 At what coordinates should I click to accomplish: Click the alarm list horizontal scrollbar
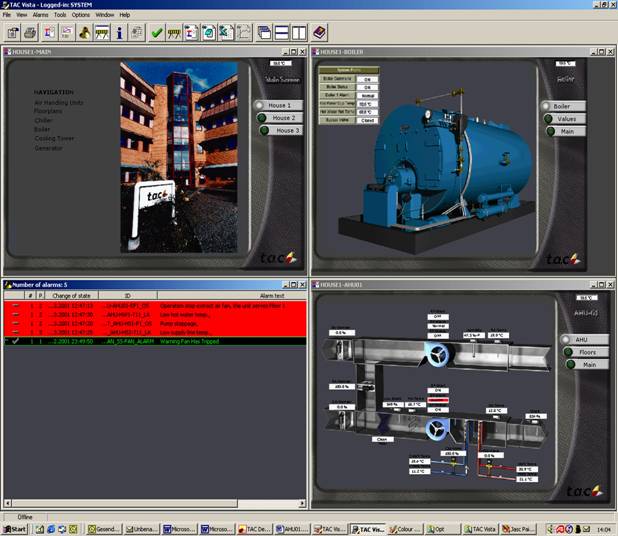pyautogui.click(x=155, y=503)
